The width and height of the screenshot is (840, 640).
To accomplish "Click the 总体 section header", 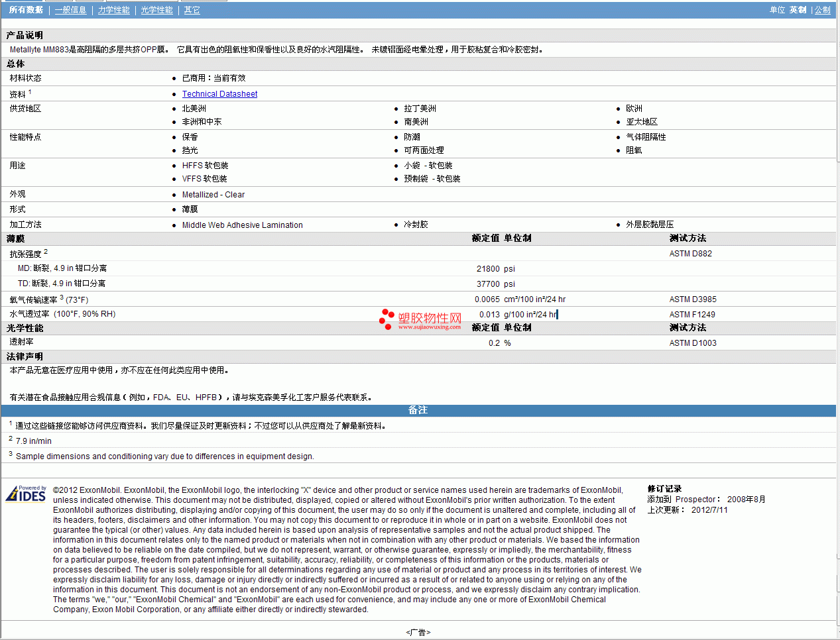I will pyautogui.click(x=16, y=64).
